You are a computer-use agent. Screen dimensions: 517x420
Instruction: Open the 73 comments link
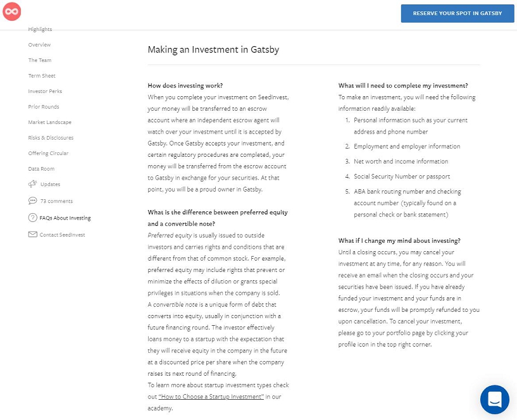(56, 201)
